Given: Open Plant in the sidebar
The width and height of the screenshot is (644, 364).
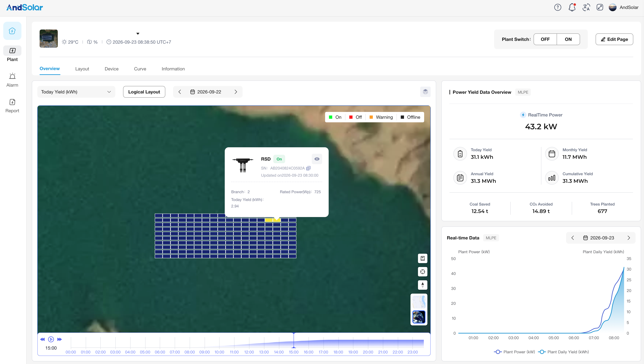Looking at the screenshot, I should pyautogui.click(x=12, y=54).
